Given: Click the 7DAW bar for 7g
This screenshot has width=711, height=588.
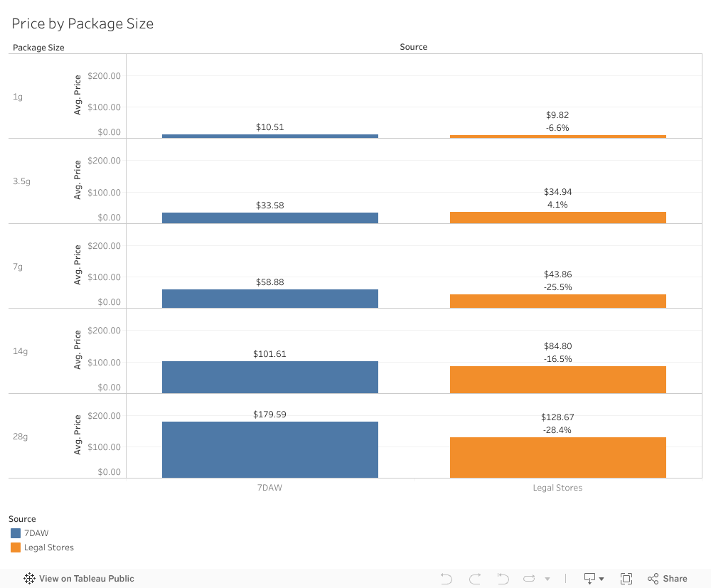Looking at the screenshot, I should 269,299.
